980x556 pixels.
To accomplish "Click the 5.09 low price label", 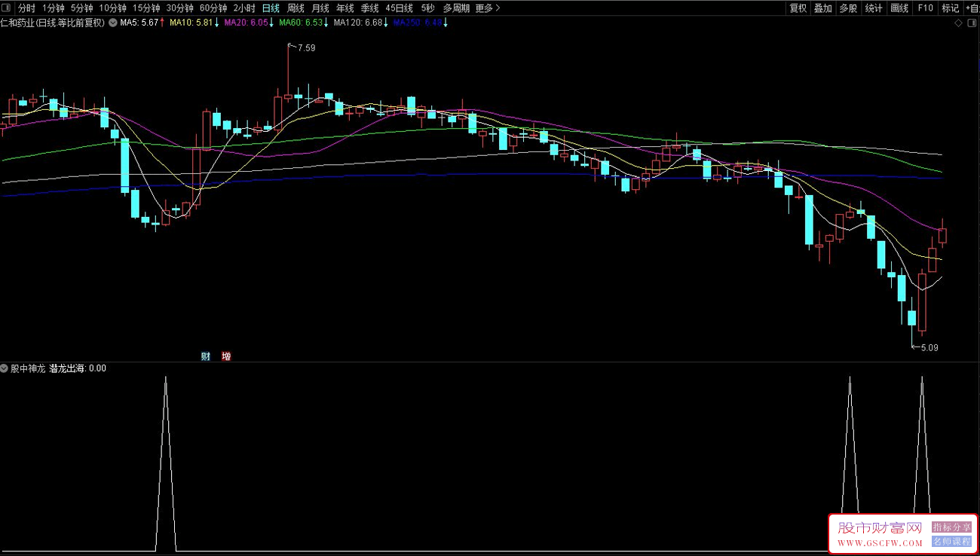I will (x=929, y=347).
